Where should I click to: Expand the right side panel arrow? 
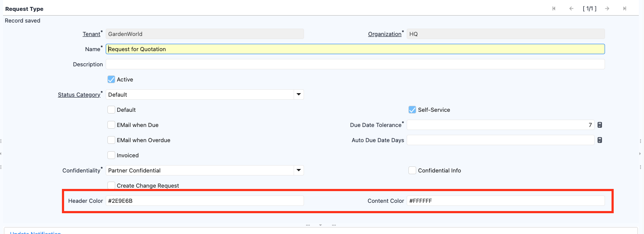pyautogui.click(x=640, y=153)
